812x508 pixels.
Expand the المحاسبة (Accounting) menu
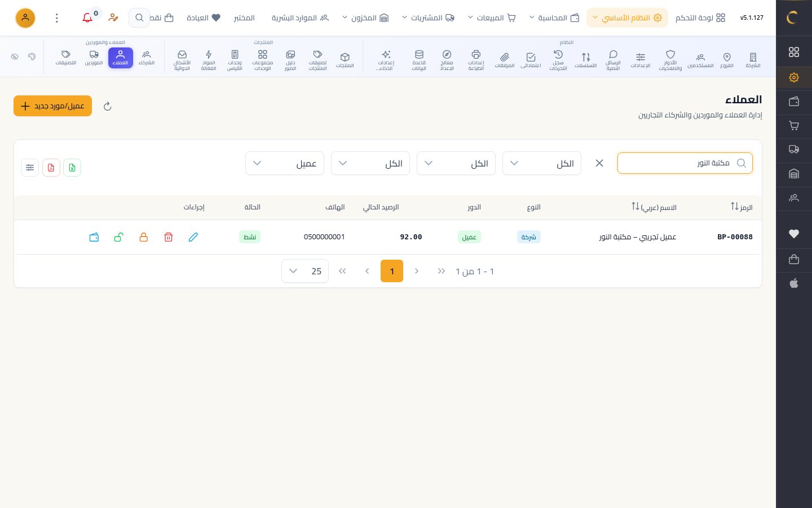click(554, 18)
